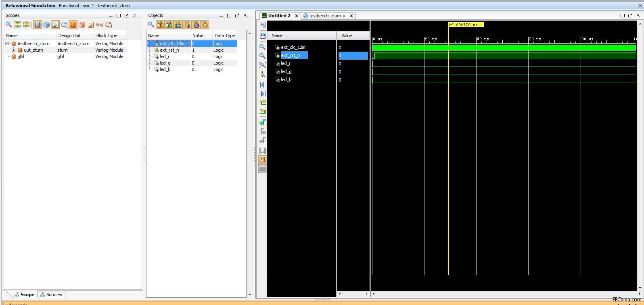Viewport: 644px width, 305px height.
Task: Save the waveform configuration
Action: coord(263,36)
